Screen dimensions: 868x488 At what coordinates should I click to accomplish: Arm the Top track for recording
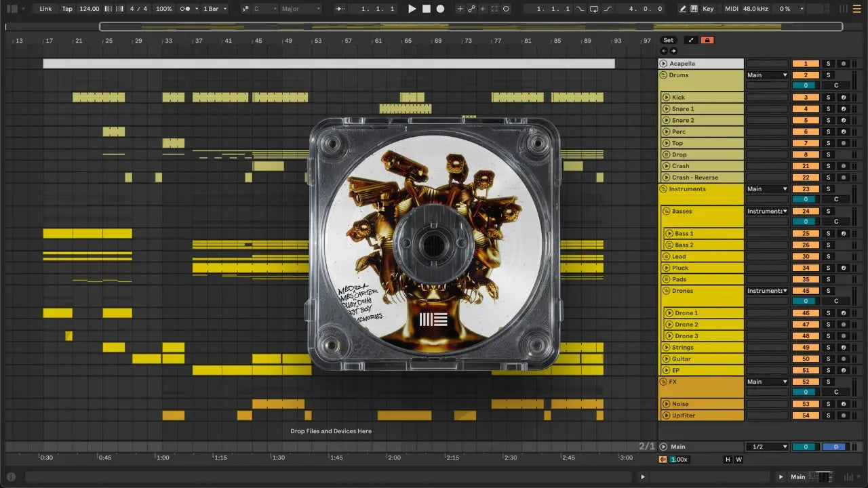point(843,143)
